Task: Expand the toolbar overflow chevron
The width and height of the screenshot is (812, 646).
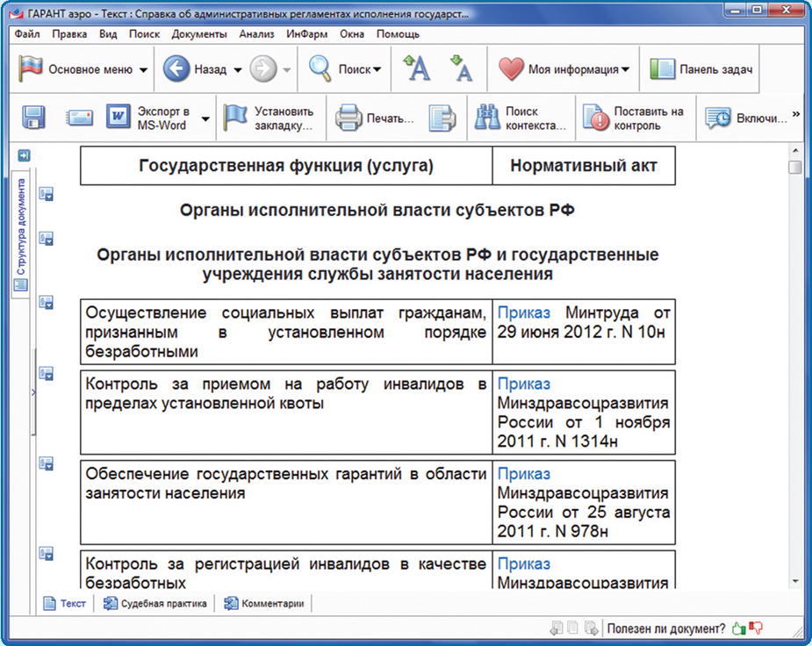Action: tap(796, 114)
